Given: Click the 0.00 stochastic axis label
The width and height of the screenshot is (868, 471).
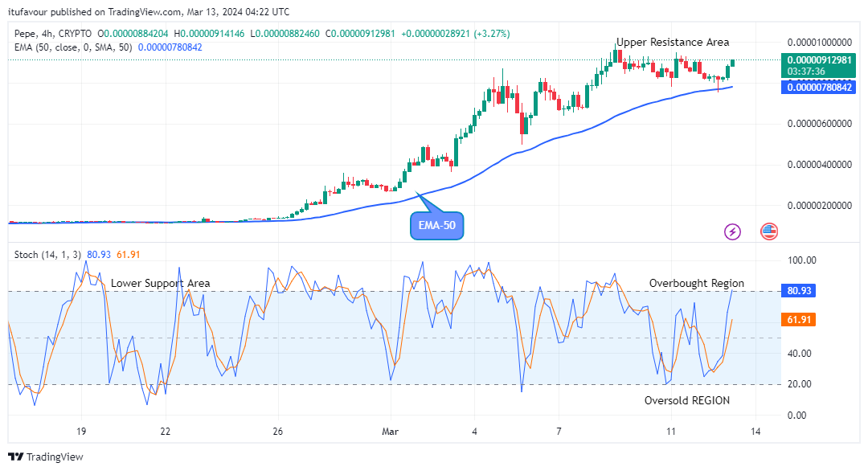Looking at the screenshot, I should (x=797, y=415).
